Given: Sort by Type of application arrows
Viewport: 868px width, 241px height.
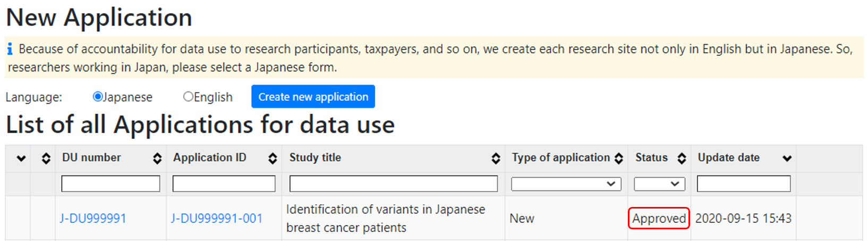Looking at the screenshot, I should [x=619, y=158].
